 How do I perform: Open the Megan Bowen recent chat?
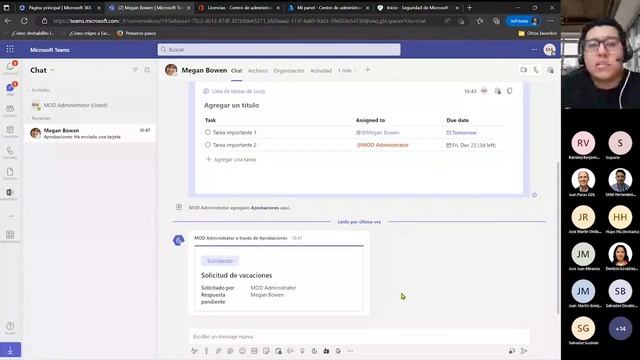tap(90, 133)
